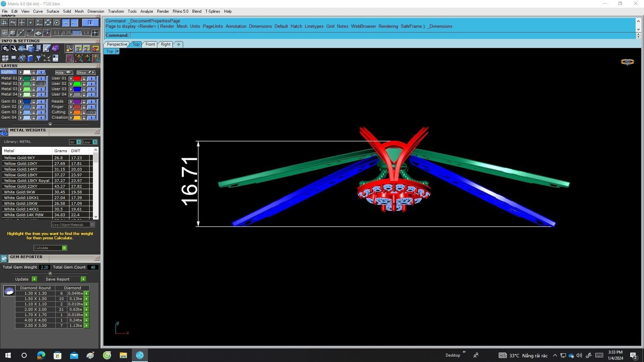Click the center snap circle icon
The height and width of the screenshot is (362, 644).
(57, 23)
